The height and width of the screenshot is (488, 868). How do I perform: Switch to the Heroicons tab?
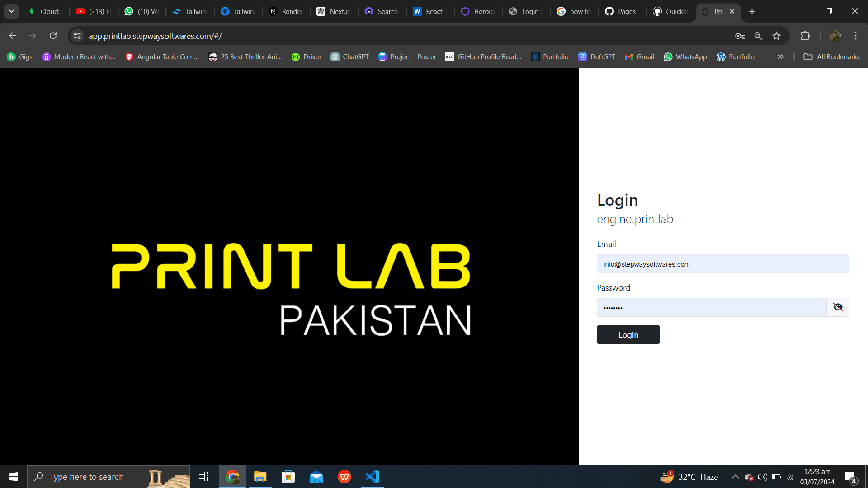click(479, 11)
